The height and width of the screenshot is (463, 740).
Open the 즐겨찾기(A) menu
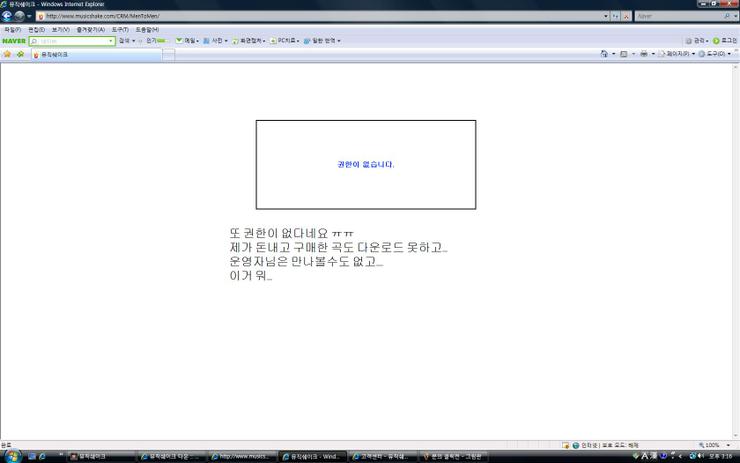(x=91, y=29)
